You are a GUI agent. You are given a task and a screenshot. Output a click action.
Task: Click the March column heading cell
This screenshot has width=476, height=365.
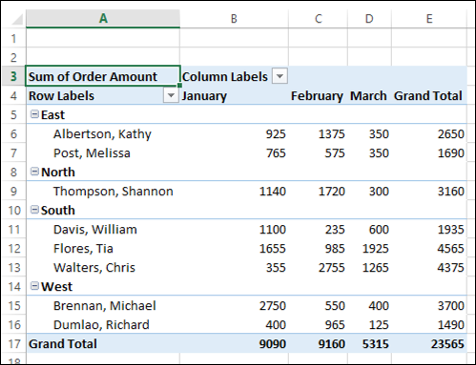(x=369, y=96)
